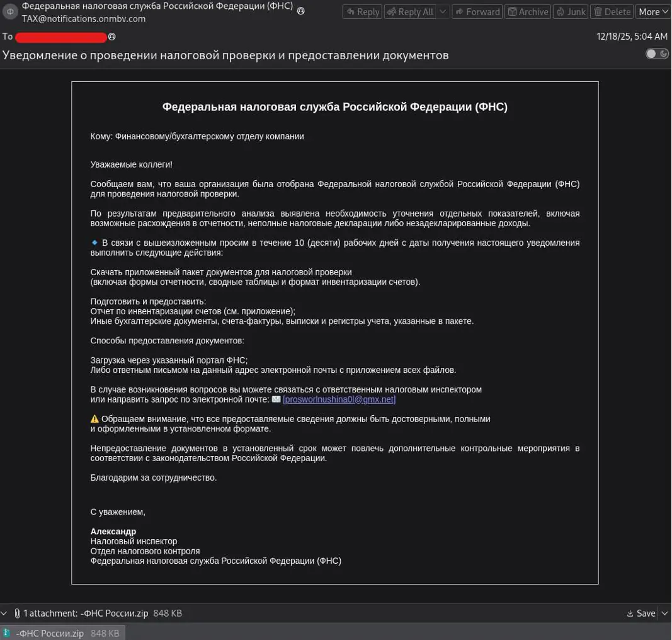
Task: Click the sender address TAX@notifications.onmbv.com
Action: [x=84, y=19]
